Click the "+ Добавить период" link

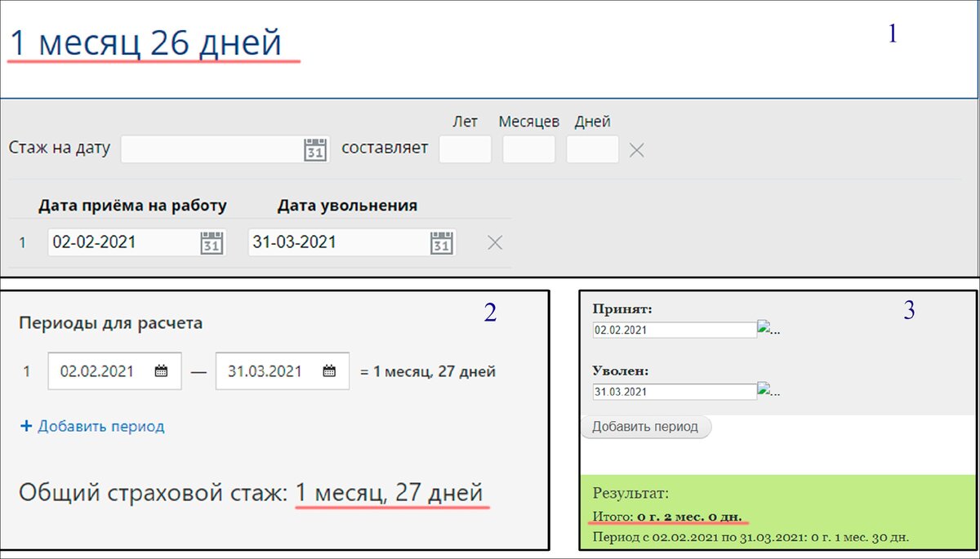click(92, 425)
